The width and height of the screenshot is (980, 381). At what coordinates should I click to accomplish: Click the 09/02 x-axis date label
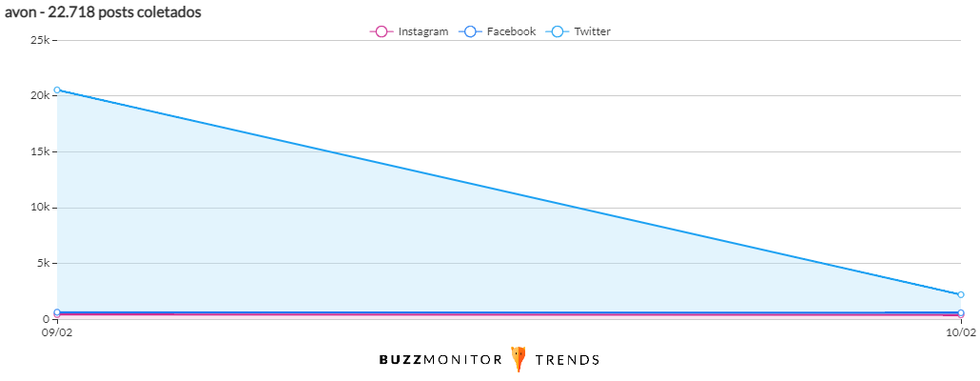57,331
